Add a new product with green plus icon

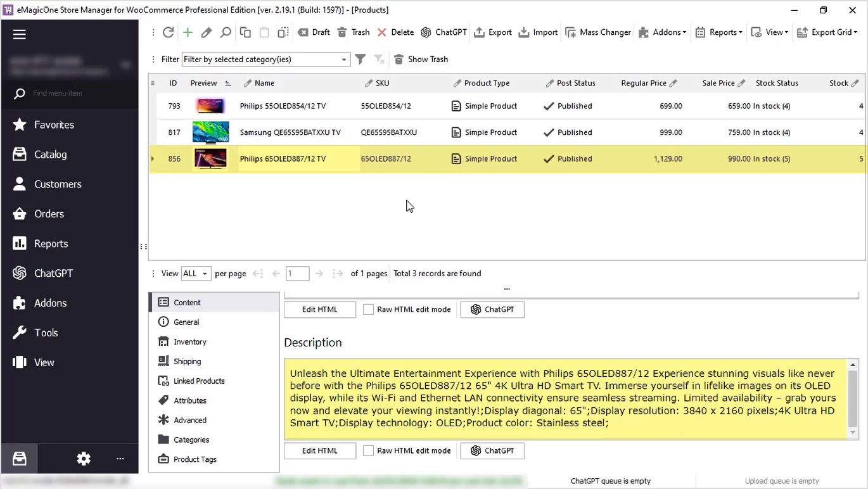(x=187, y=32)
